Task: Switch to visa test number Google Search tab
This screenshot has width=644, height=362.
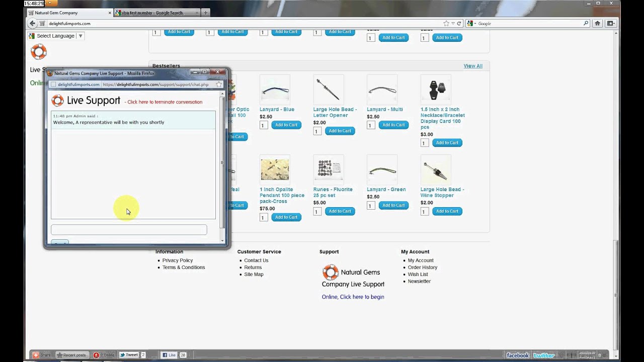Action: point(157,13)
